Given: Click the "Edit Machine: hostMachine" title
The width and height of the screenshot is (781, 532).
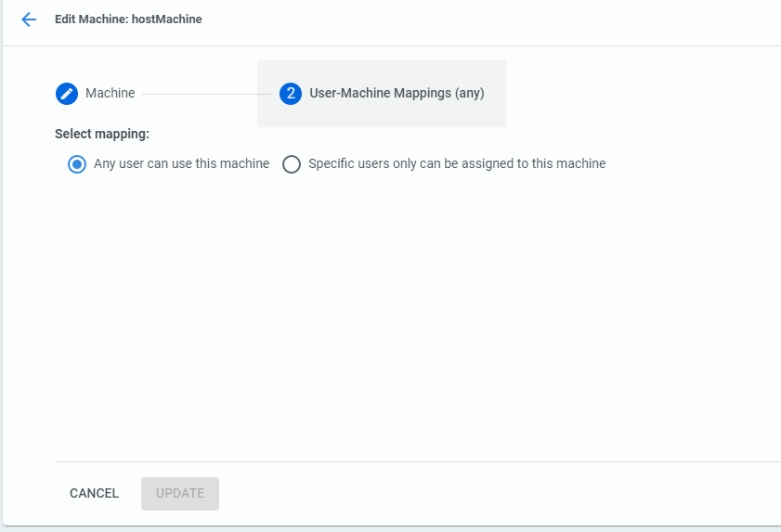Looking at the screenshot, I should tap(128, 19).
